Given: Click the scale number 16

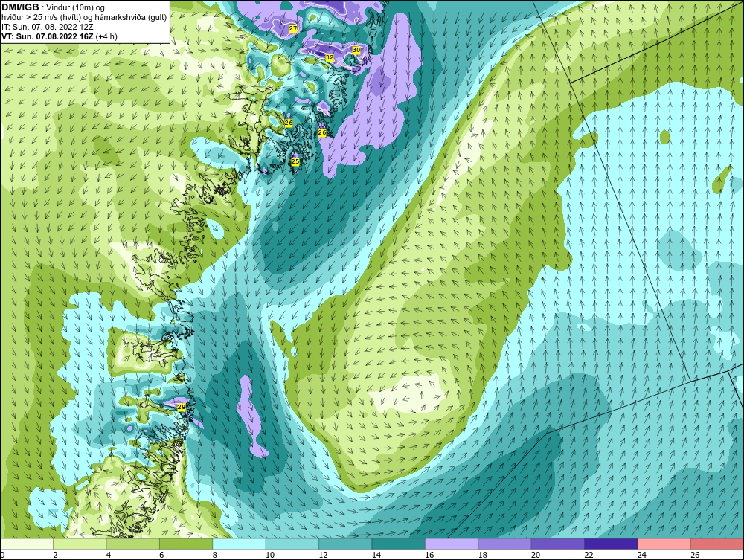Looking at the screenshot, I should [x=429, y=555].
